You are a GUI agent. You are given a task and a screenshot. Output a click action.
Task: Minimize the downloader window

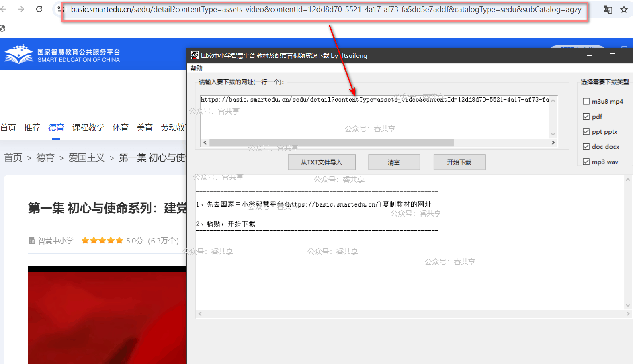(589, 56)
